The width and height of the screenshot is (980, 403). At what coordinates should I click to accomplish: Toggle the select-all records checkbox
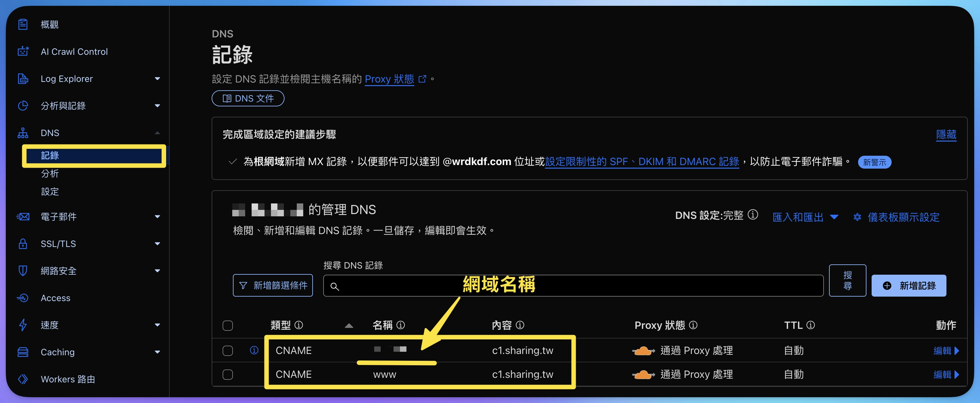click(x=227, y=325)
